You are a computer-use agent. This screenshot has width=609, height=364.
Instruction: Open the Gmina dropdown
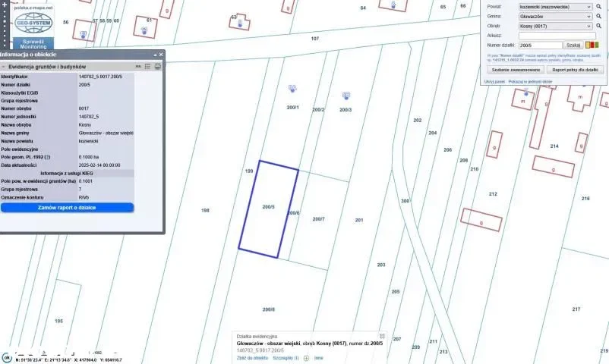pos(555,15)
